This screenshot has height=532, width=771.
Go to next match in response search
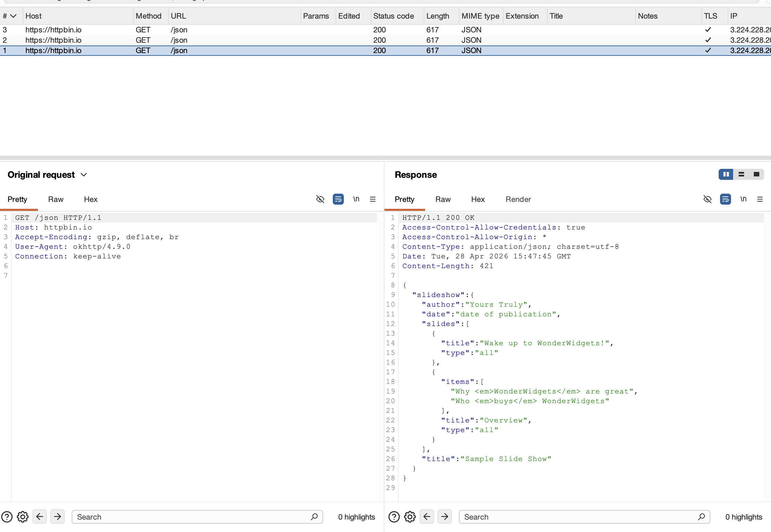[445, 516]
